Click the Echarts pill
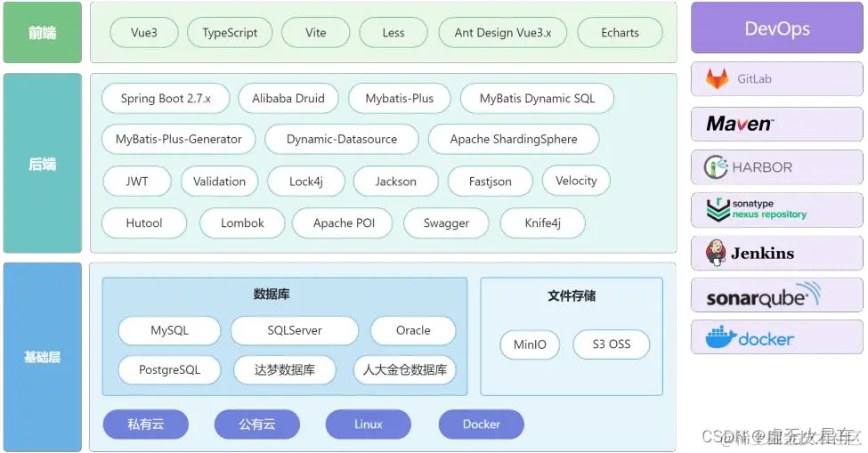This screenshot has height=453, width=868. [620, 33]
